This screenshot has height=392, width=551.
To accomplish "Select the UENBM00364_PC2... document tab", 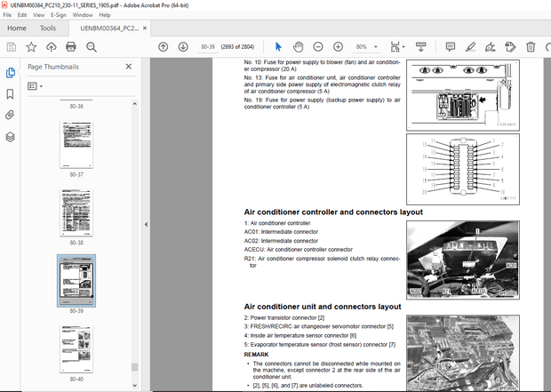I will (109, 28).
